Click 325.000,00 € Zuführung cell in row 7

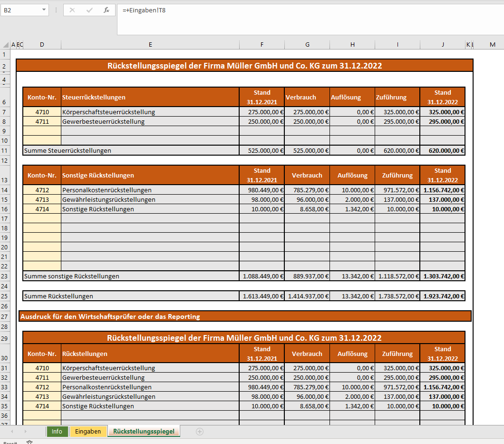point(397,112)
